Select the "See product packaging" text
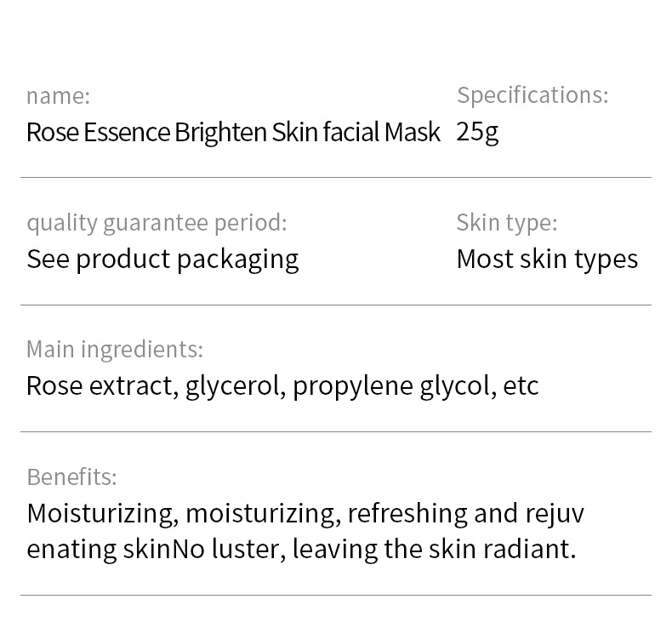The width and height of the screenshot is (672, 639). click(162, 260)
